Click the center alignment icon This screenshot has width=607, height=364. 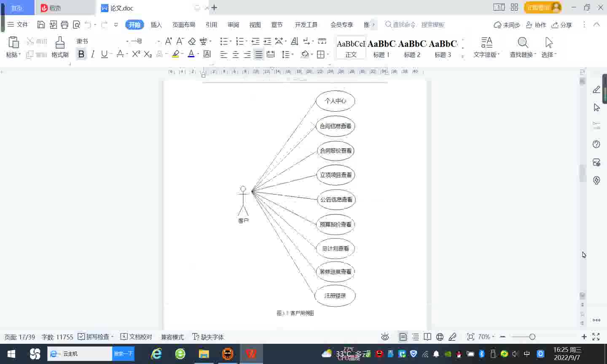pyautogui.click(x=236, y=54)
